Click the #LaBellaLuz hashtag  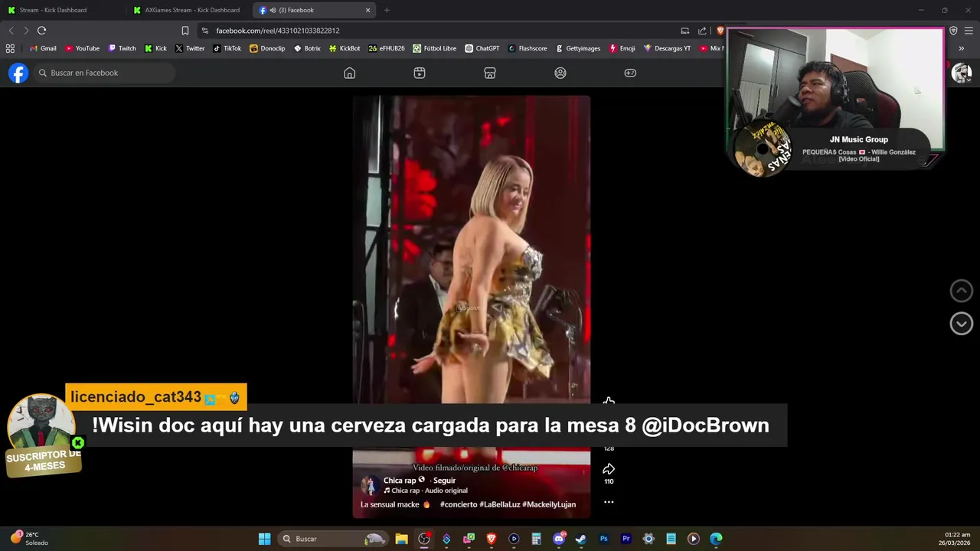coord(501,504)
